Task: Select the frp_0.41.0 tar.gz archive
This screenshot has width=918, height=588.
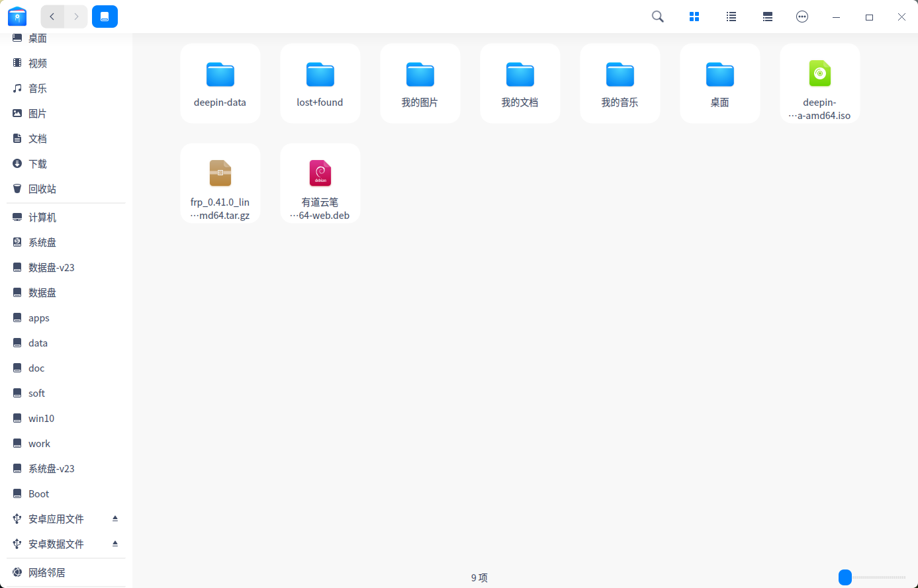Action: click(220, 183)
